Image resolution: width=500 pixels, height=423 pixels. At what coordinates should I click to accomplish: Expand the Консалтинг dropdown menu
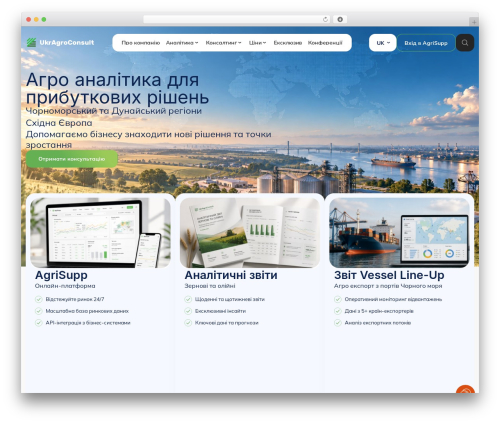coord(223,43)
